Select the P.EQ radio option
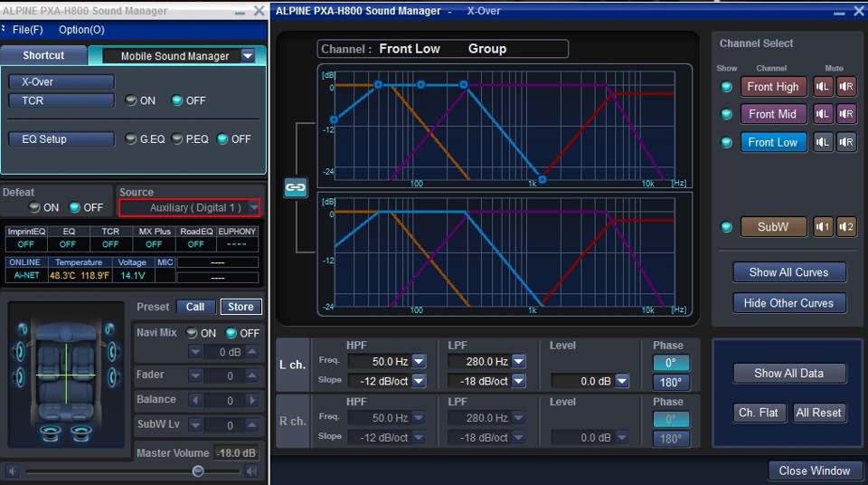Viewport: 868px width, 485px height. pos(177,139)
